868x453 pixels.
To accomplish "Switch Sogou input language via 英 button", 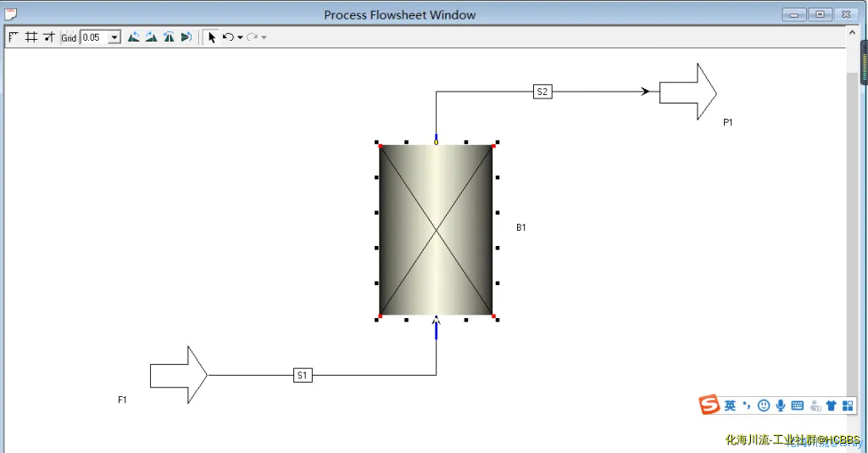I will 730,406.
